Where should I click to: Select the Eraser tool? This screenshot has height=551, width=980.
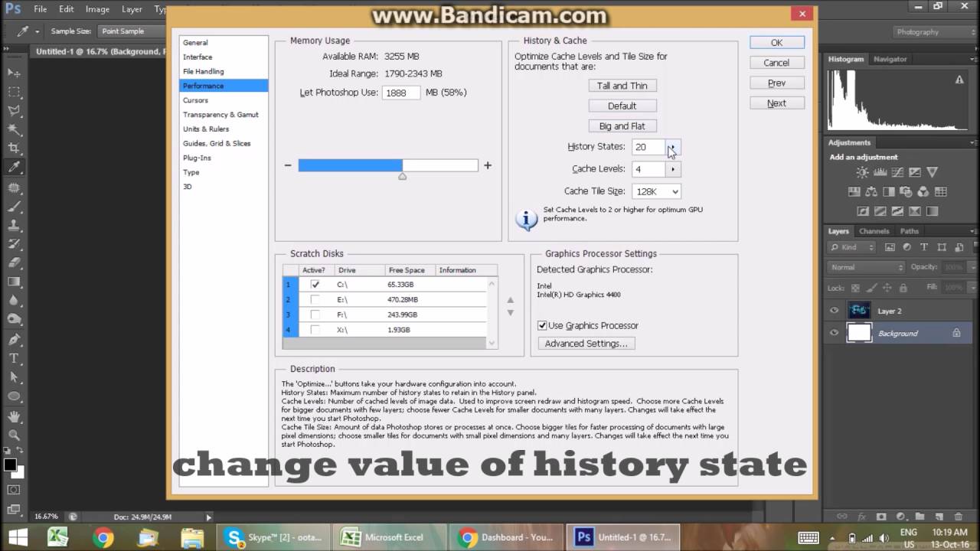[14, 262]
